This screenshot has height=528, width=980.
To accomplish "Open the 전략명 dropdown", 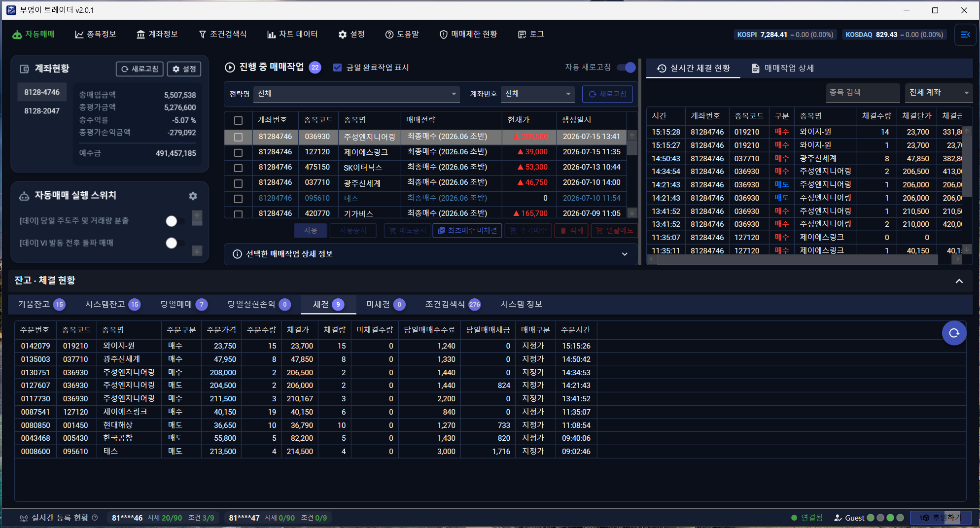I will pos(356,94).
